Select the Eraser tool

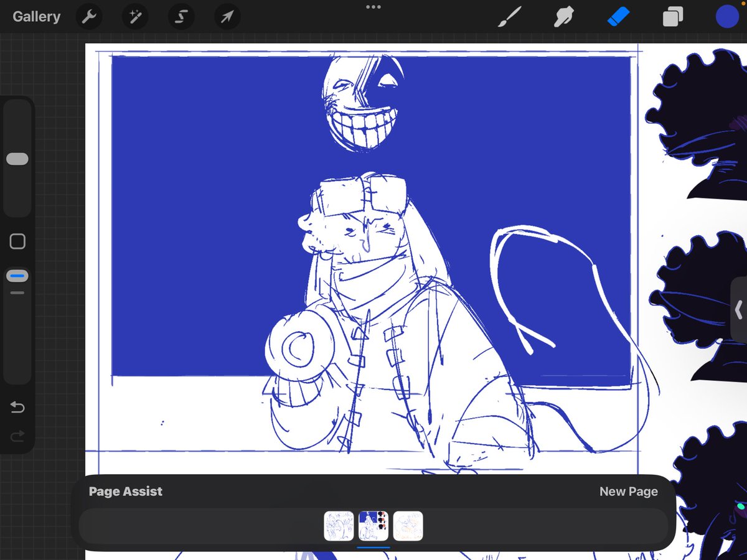tap(619, 17)
